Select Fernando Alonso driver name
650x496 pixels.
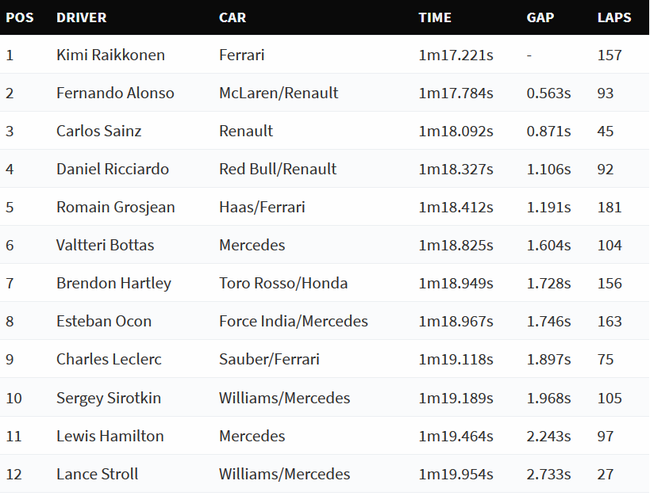tap(115, 93)
